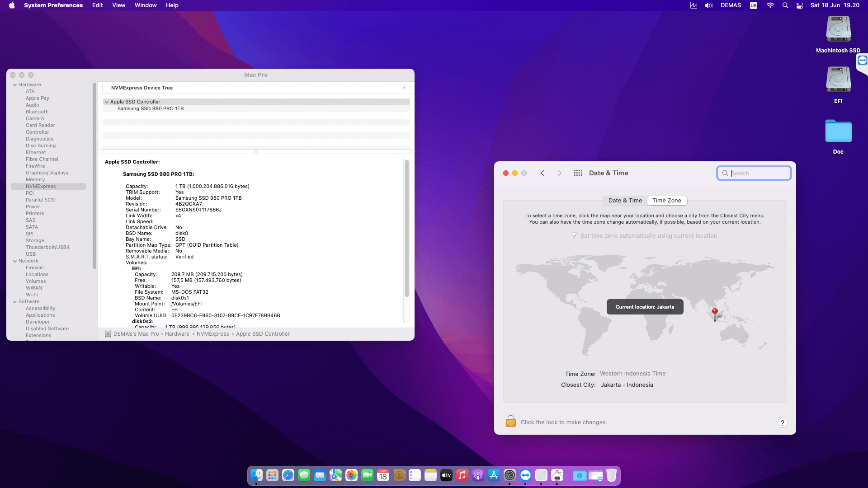
Task: Click the help question mark button
Action: coord(783,423)
